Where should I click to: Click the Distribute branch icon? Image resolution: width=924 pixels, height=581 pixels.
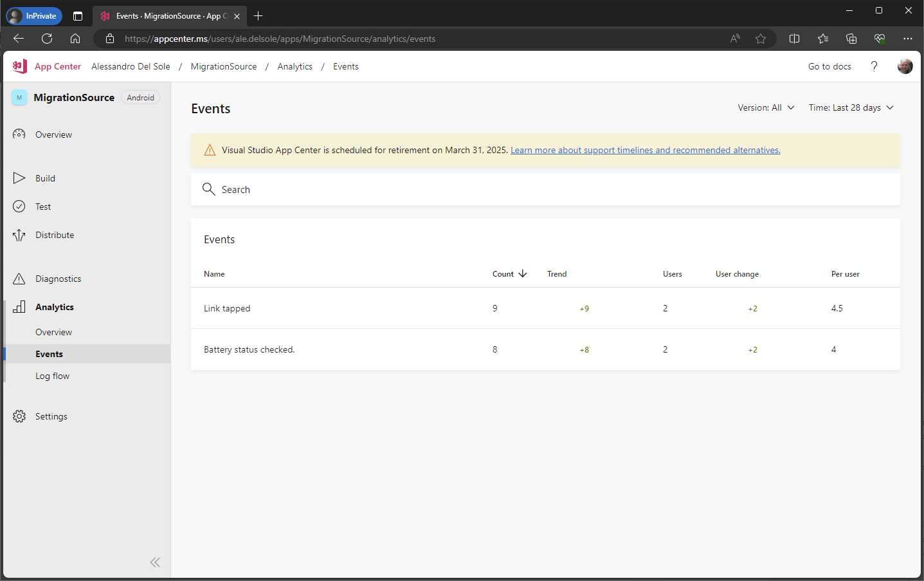pos(19,235)
